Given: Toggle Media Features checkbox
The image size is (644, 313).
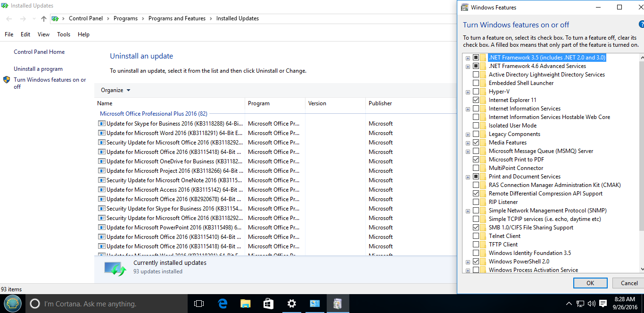Looking at the screenshot, I should pyautogui.click(x=476, y=143).
